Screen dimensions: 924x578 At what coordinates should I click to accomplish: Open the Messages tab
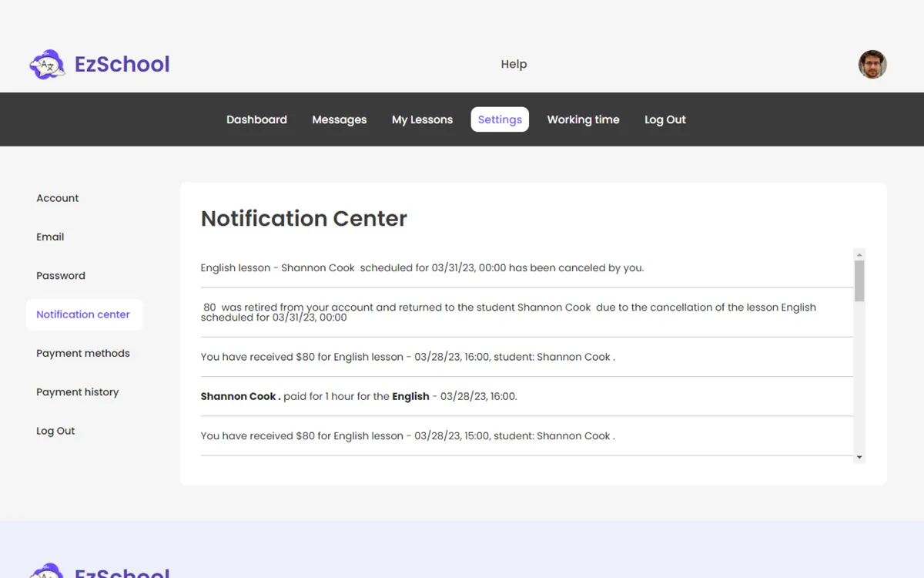point(340,119)
